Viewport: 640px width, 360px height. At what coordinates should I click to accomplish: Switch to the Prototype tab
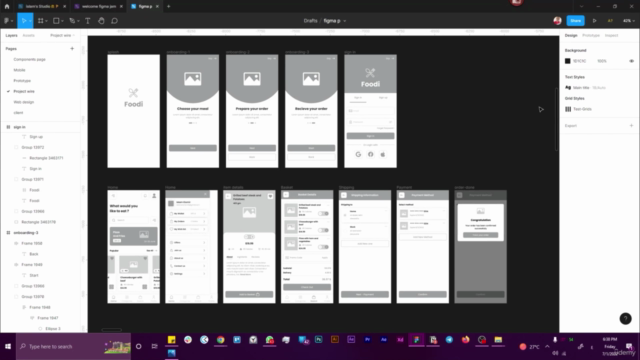(x=591, y=36)
